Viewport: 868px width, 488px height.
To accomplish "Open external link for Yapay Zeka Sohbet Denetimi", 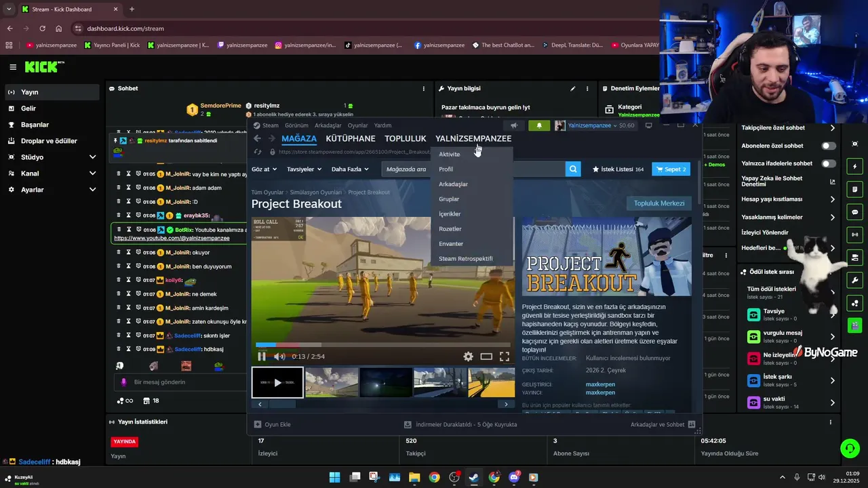I will pos(833,182).
